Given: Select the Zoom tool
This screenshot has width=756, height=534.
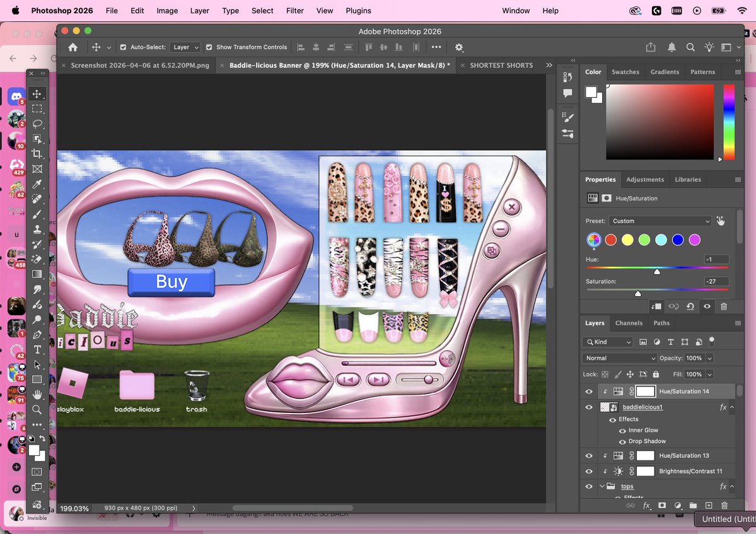Looking at the screenshot, I should (x=37, y=410).
